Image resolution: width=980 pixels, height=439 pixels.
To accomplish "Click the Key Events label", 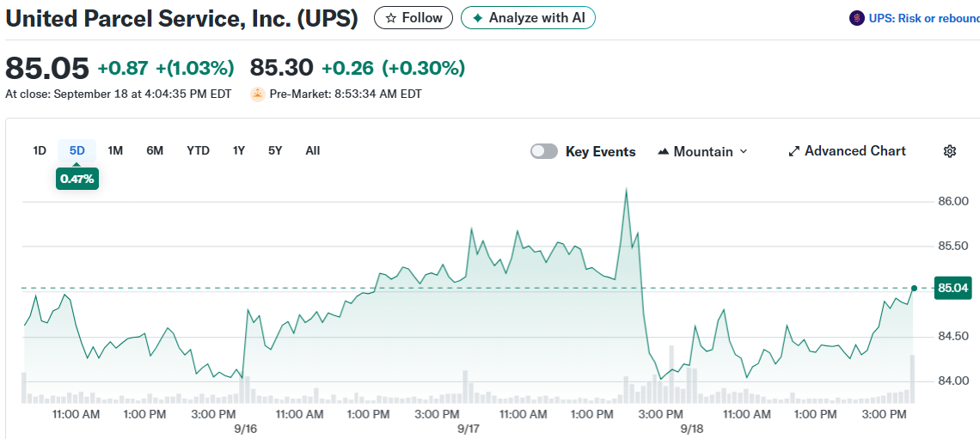I will click(x=601, y=152).
